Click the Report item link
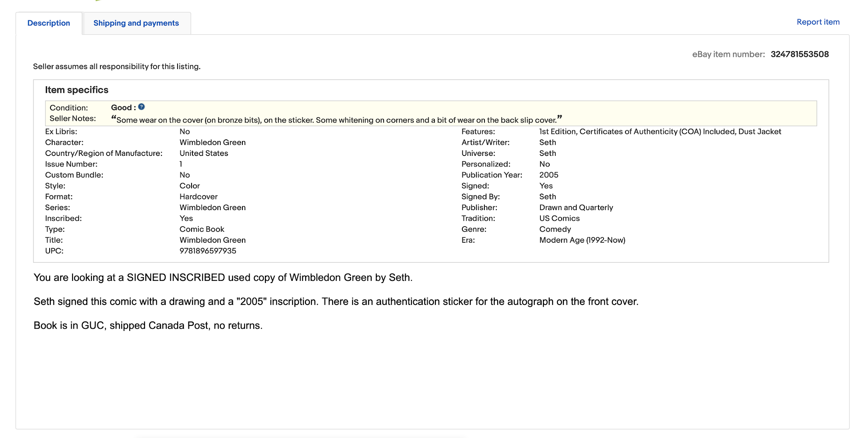This screenshot has height=438, width=868. coord(818,22)
